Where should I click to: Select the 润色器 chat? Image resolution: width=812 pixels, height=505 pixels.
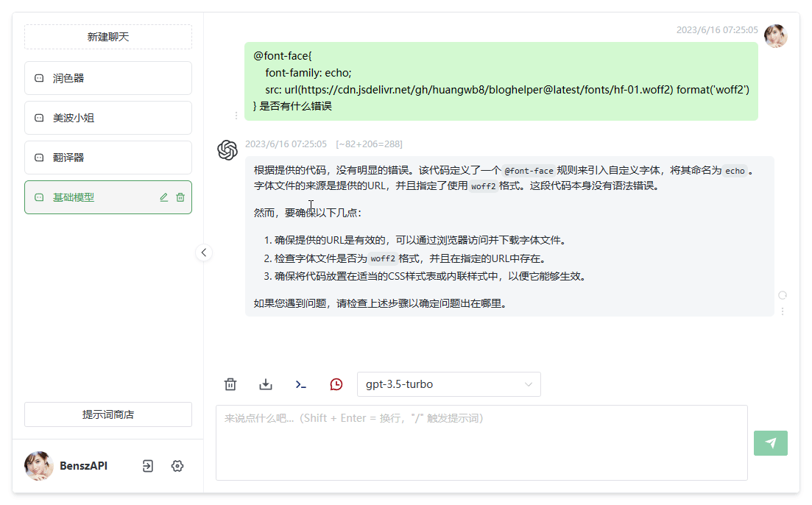click(x=108, y=78)
